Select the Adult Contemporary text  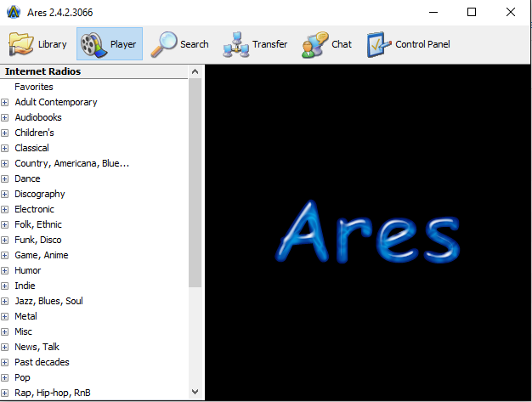pos(56,102)
